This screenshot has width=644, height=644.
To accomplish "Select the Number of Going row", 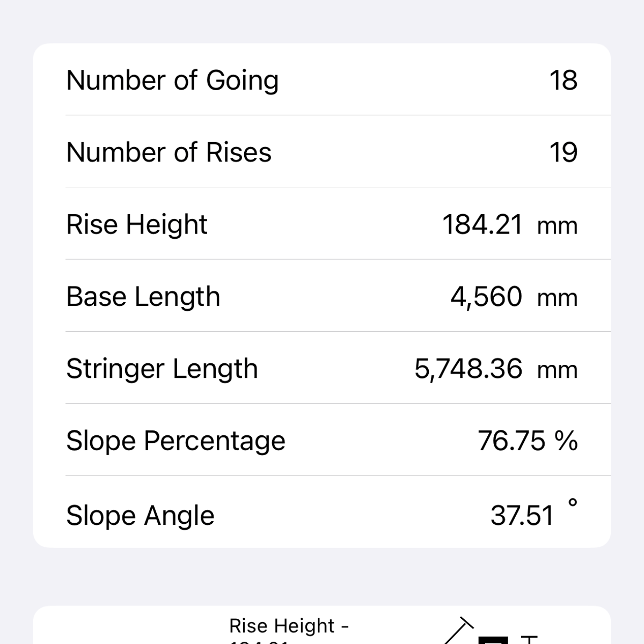I will 322,79.
